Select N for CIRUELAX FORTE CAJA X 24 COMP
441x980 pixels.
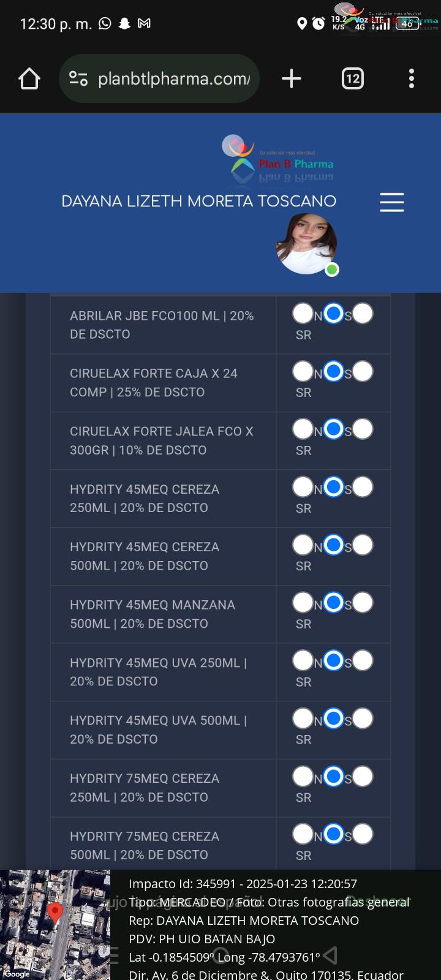click(x=303, y=371)
